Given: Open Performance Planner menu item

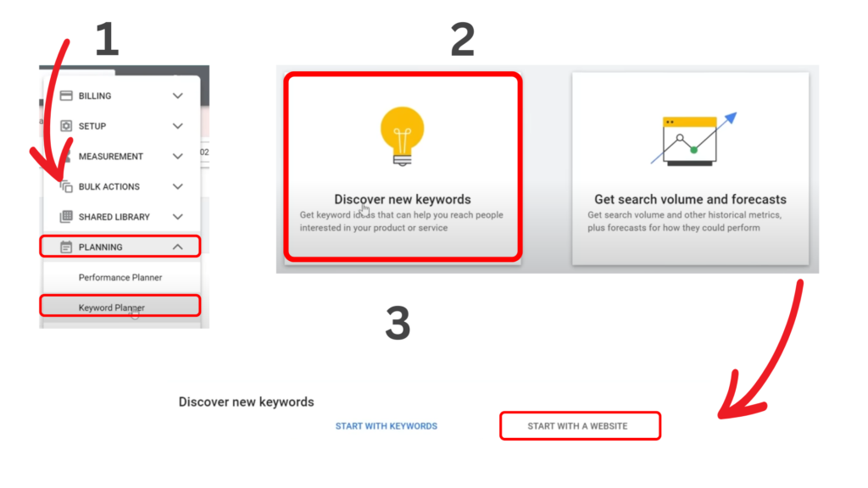Looking at the screenshot, I should [120, 278].
